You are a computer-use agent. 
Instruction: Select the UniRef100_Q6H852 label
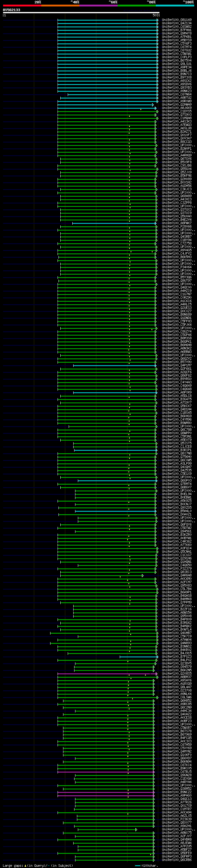coord(177,700)
